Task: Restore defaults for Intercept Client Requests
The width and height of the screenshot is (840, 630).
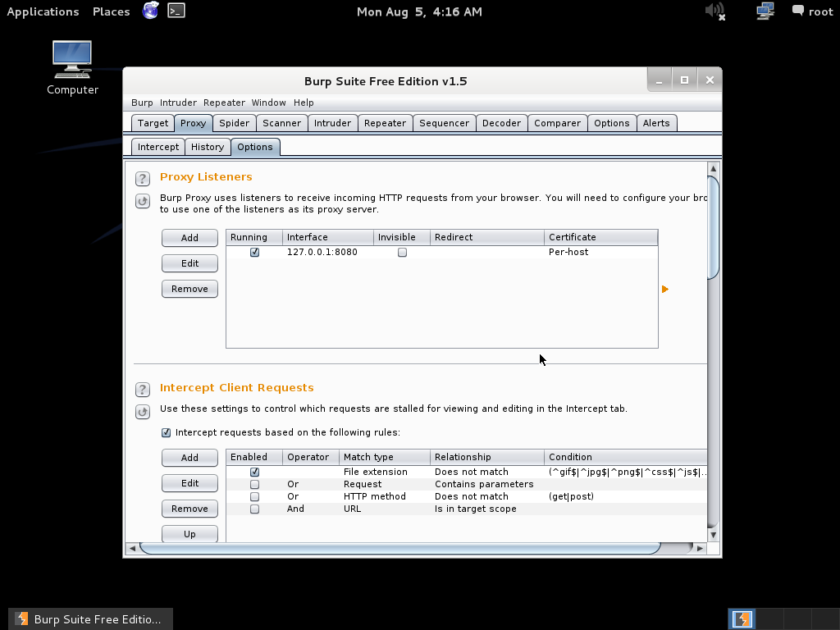Action: [x=143, y=412]
